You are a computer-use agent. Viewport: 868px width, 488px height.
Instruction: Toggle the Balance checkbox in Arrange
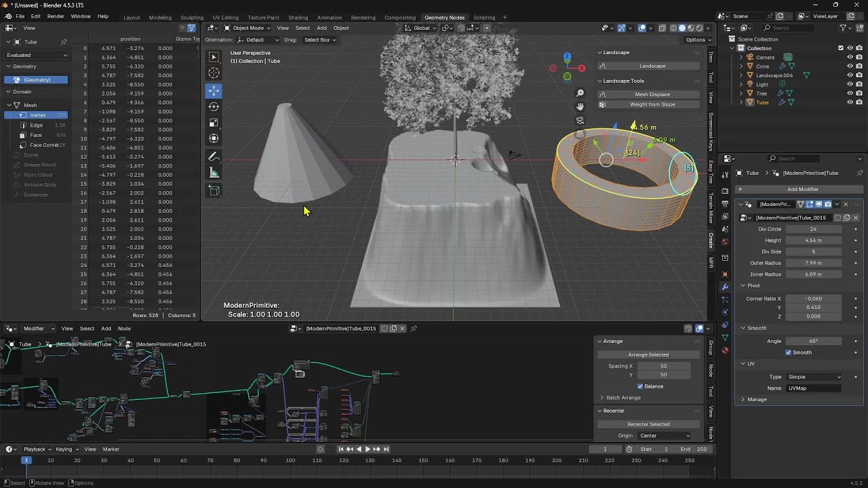640,386
